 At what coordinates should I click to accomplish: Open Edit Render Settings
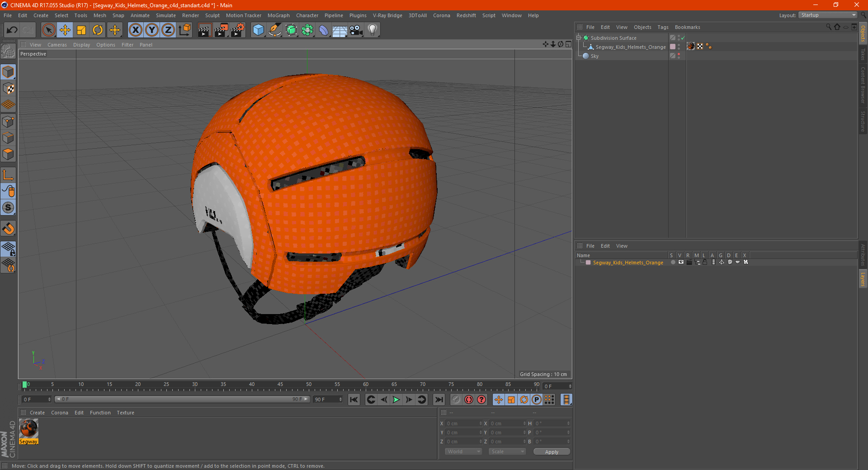pos(238,30)
